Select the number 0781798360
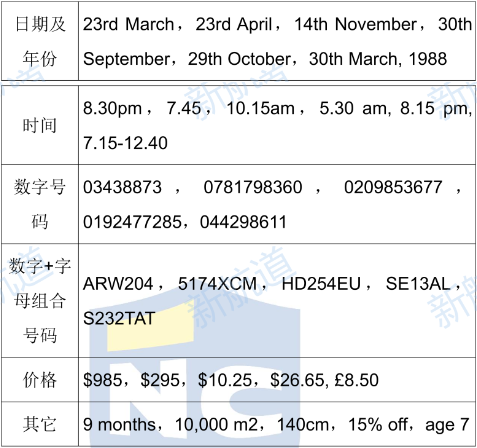Screen dimensions: 477x448 [253, 187]
